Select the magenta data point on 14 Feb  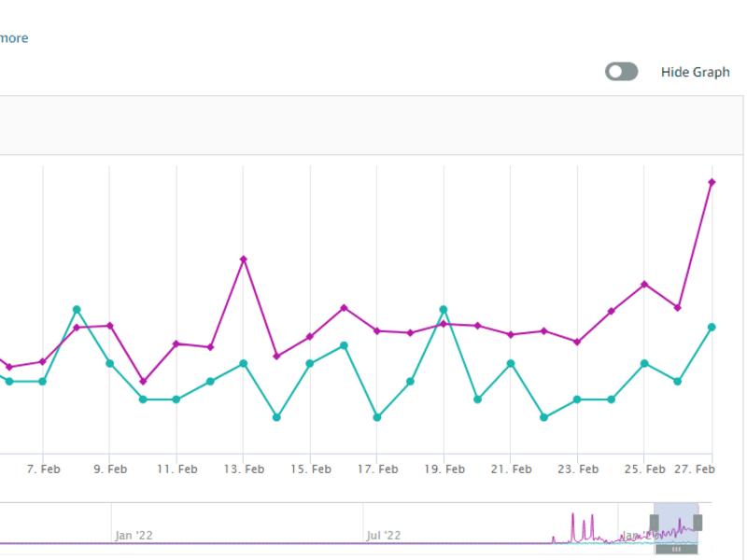click(x=276, y=357)
